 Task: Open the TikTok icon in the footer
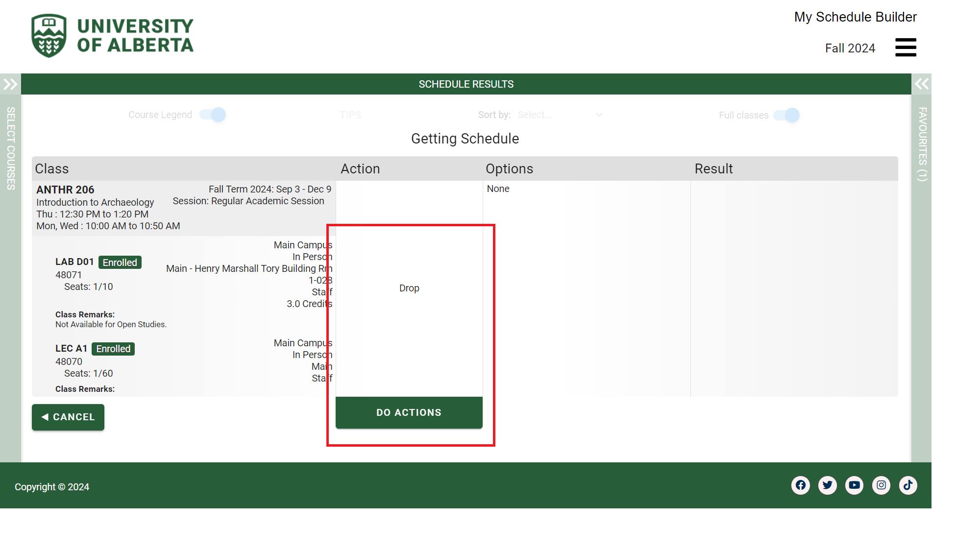point(908,485)
